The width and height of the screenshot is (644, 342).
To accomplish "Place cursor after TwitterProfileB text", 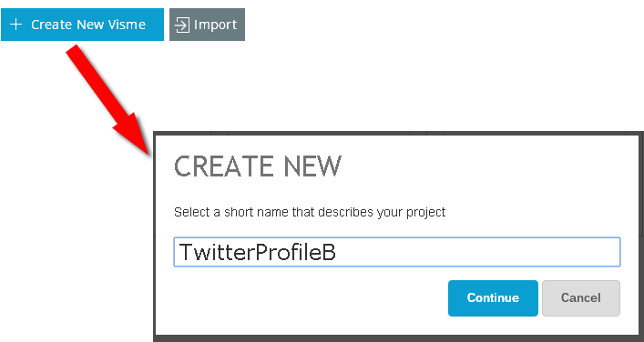I will click(x=338, y=252).
